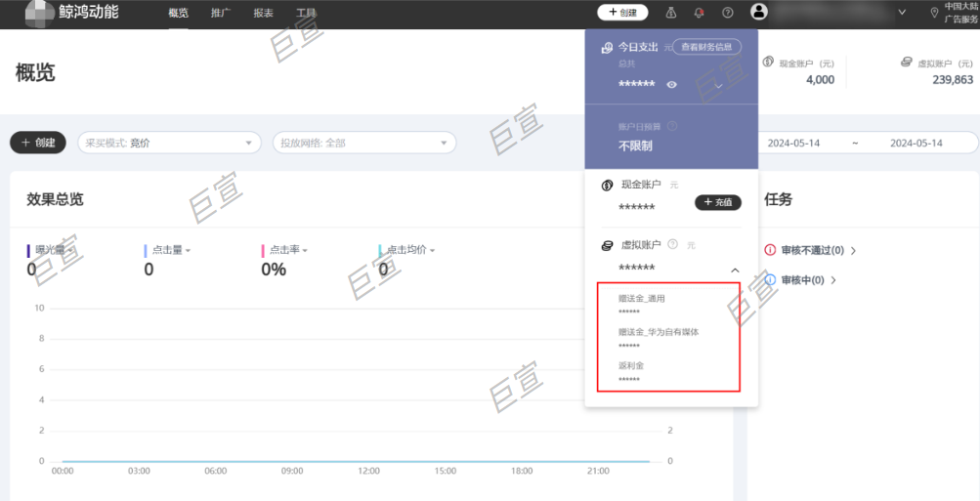Click the 不限制 budget value
The width and height of the screenshot is (980, 501).
pos(636,146)
